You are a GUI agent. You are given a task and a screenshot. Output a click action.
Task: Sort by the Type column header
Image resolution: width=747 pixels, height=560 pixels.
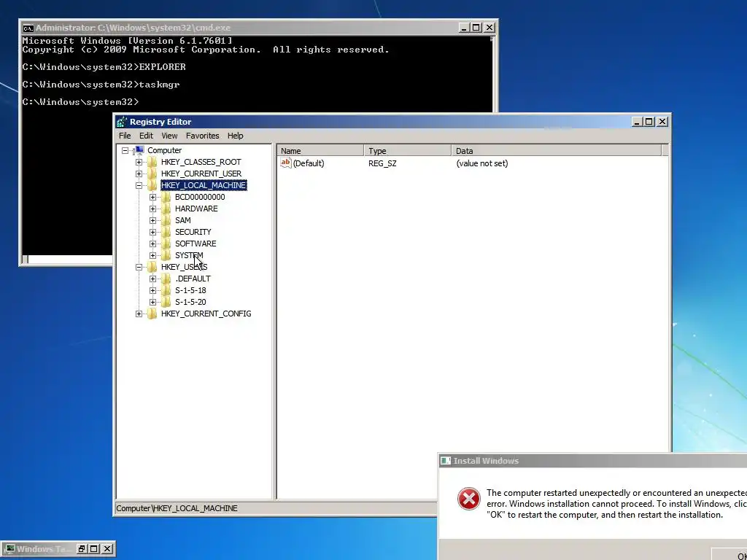point(407,151)
